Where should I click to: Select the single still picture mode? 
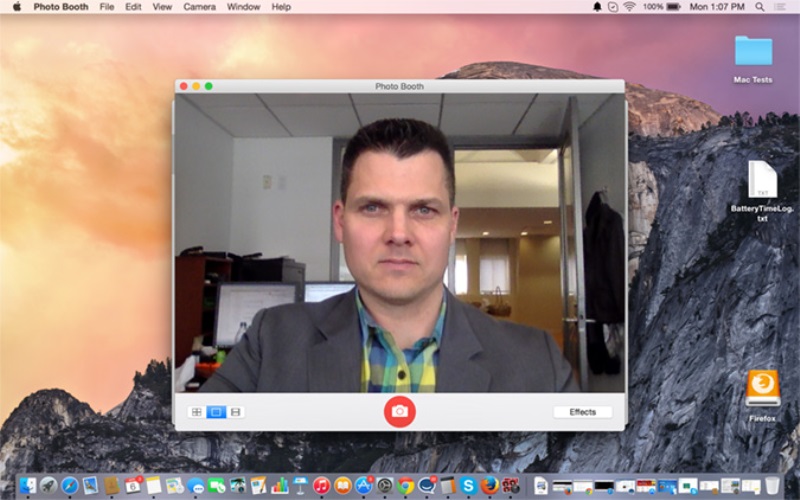pos(216,412)
